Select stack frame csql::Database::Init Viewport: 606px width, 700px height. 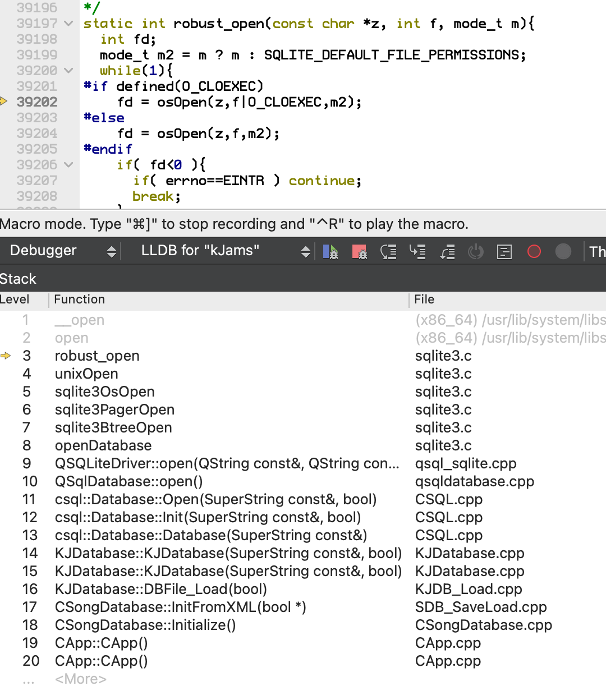click(303, 517)
